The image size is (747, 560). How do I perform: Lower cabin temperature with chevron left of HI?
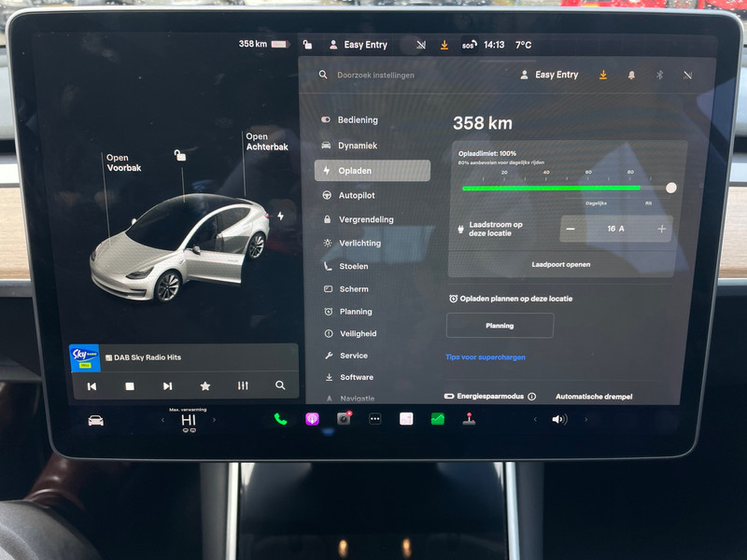(x=162, y=420)
